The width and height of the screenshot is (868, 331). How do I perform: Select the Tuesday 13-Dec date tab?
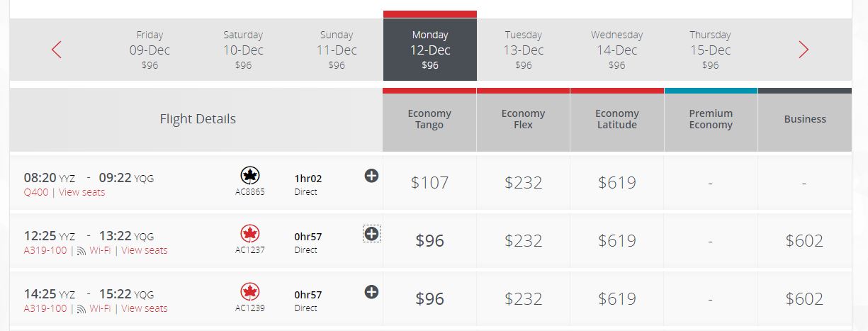(524, 50)
